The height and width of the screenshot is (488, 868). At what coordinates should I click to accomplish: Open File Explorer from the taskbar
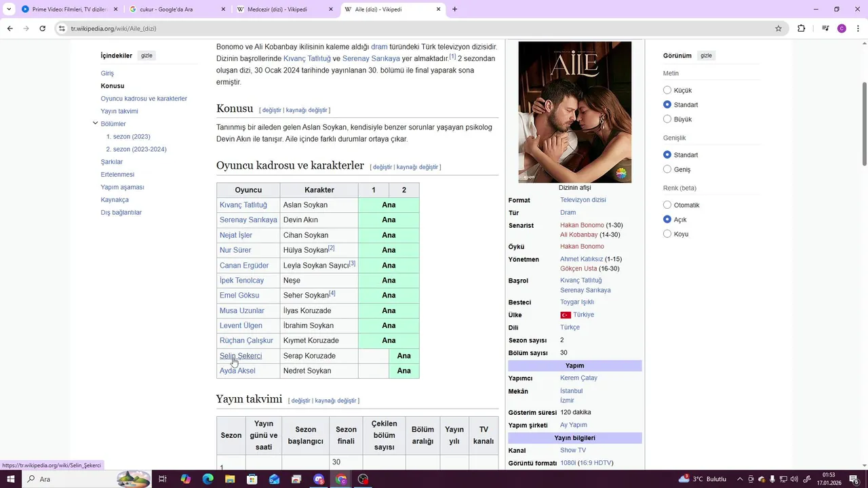(x=230, y=479)
